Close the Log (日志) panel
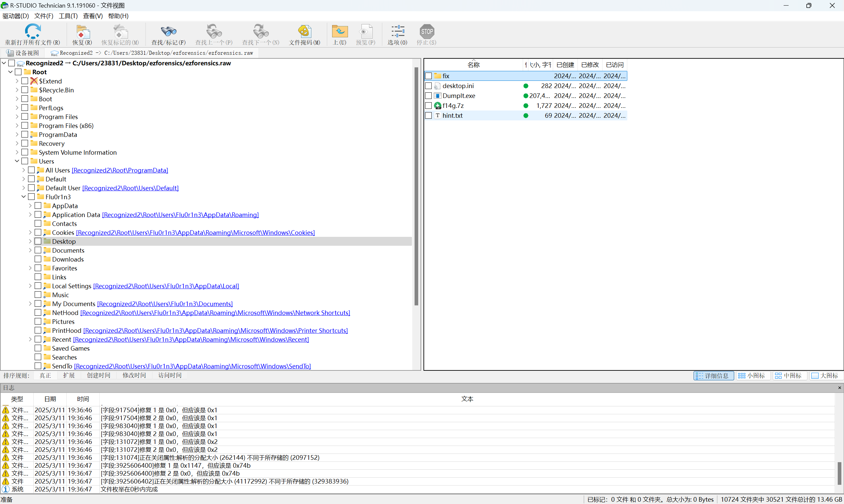 tap(840, 388)
